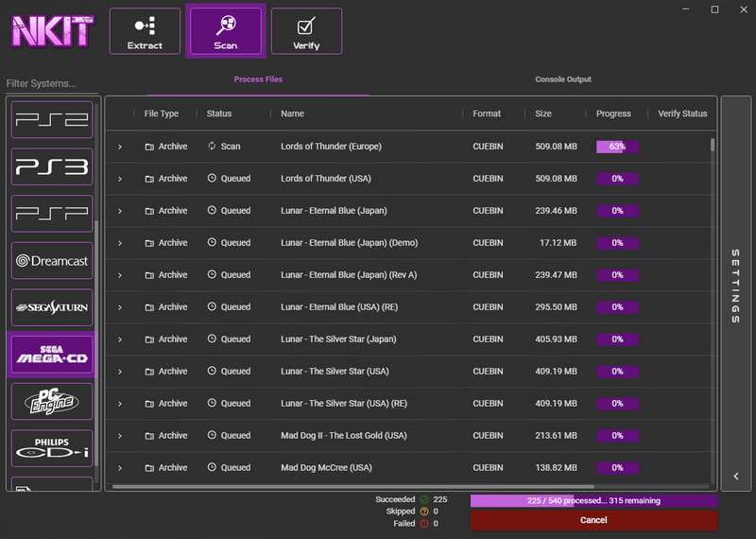Viewport: 756px width, 539px height.
Task: Select Lunar - The Silver Star (USA) (RE) name
Action: coord(344,403)
